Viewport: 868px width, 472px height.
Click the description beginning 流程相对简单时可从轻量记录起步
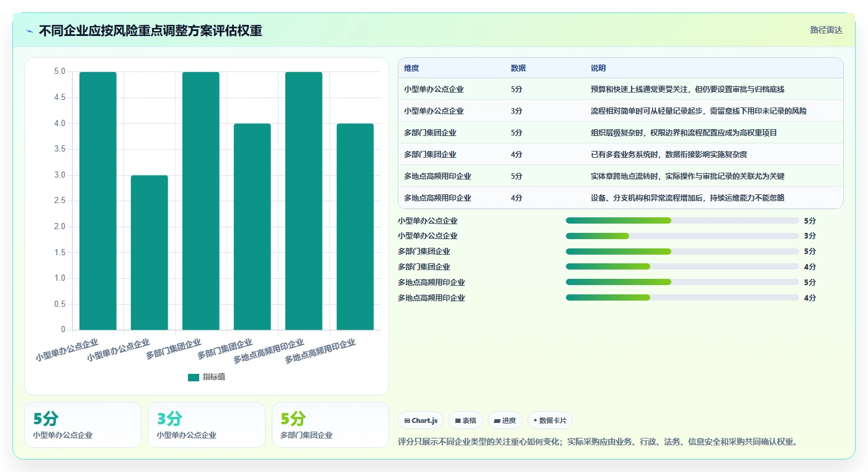tap(699, 111)
